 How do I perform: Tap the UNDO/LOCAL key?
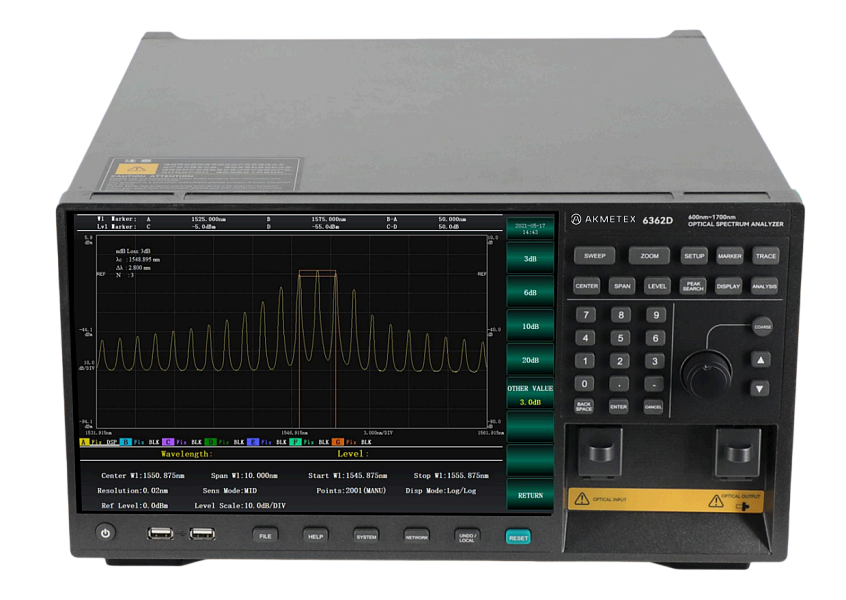(x=467, y=537)
